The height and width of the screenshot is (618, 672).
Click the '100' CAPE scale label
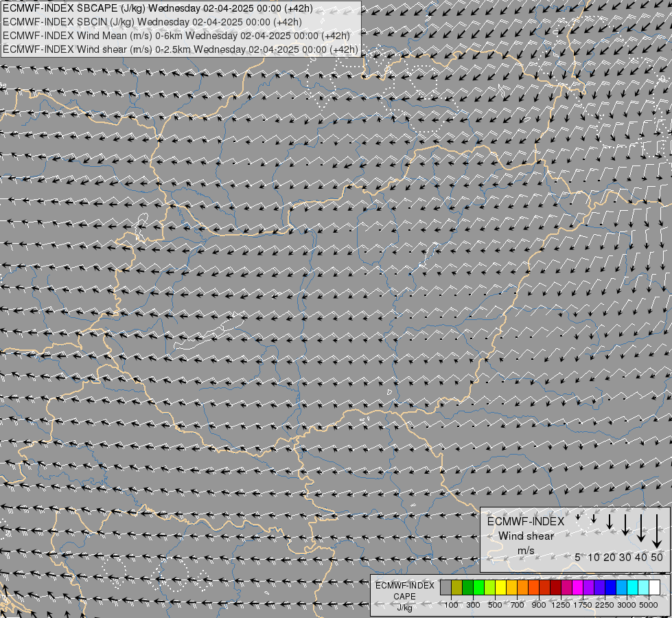click(x=451, y=605)
